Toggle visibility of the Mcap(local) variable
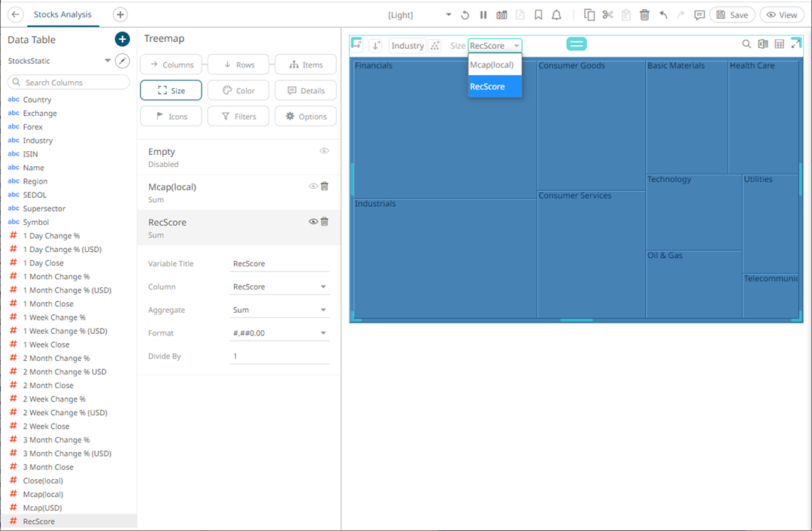Viewport: 812px width, 531px height. tap(314, 187)
